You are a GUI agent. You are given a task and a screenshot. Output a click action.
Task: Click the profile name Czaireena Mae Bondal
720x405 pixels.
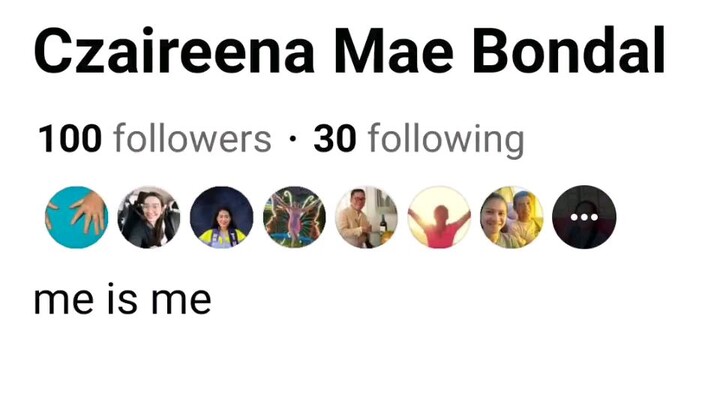click(349, 51)
